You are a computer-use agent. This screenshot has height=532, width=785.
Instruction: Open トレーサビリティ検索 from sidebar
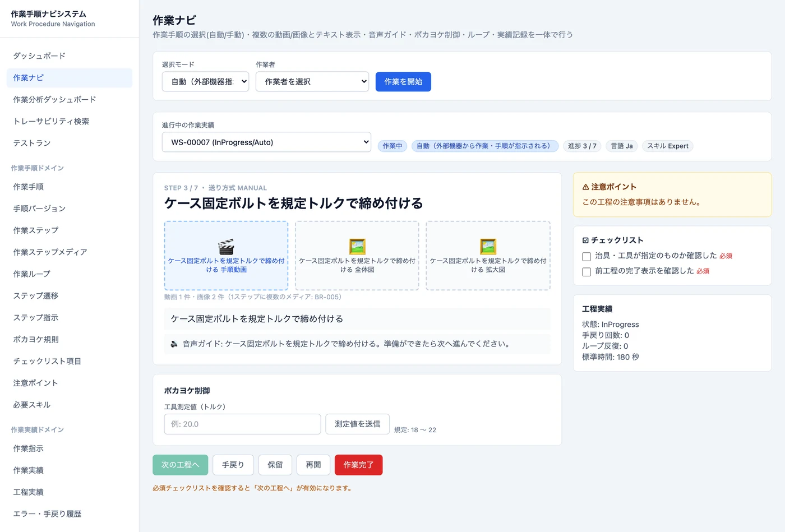pos(70,122)
